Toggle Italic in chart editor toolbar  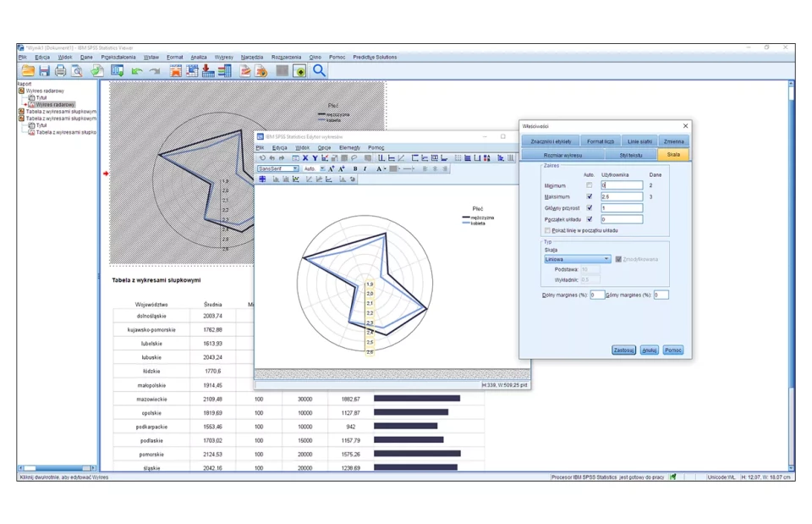tap(365, 168)
